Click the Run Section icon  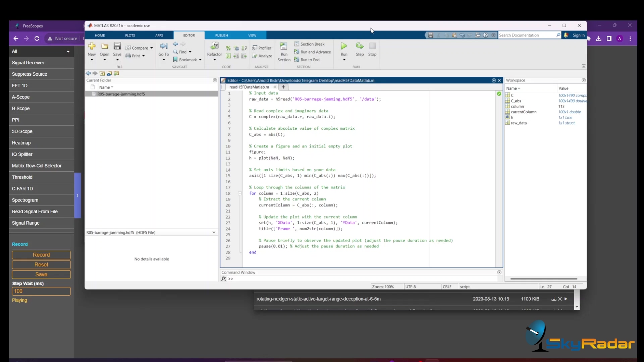coord(284,46)
